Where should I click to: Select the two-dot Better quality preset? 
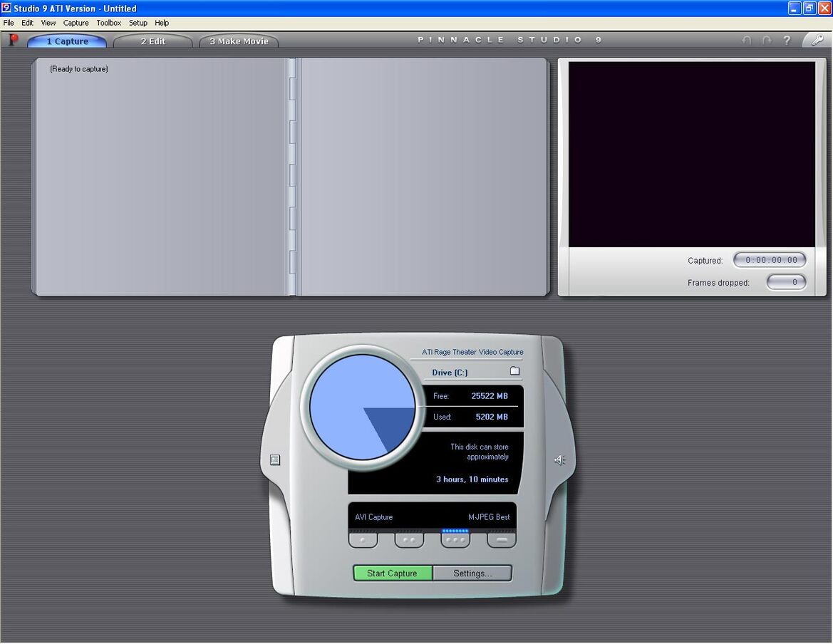click(x=409, y=540)
